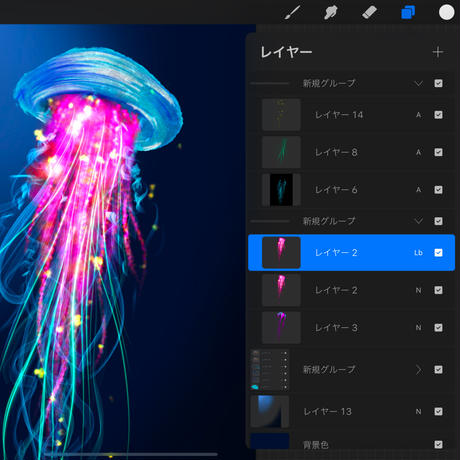
Task: Open the white active color swatch
Action: tap(446, 13)
